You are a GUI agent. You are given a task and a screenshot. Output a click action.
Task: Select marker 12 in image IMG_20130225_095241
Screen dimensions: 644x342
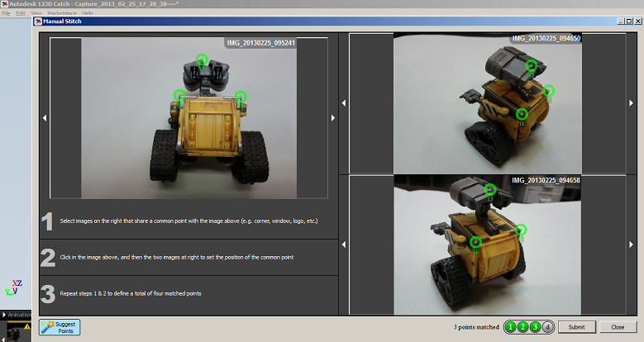(241, 97)
